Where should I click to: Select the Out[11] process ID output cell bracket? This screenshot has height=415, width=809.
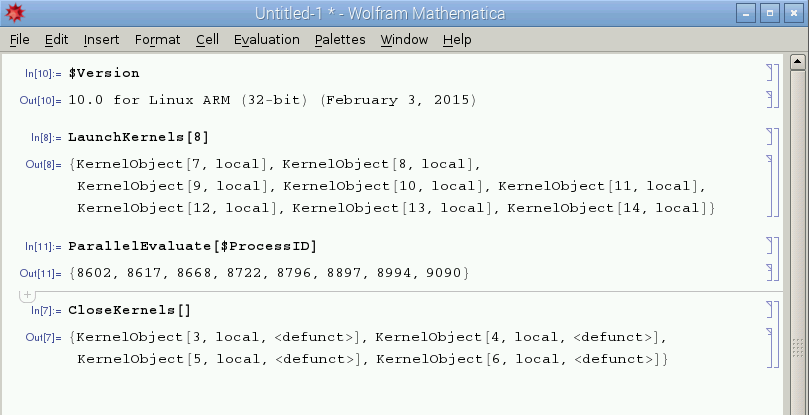pos(771,272)
